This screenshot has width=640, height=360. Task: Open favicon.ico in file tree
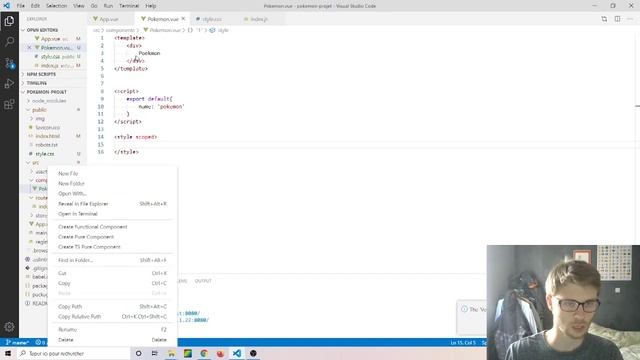coord(53,127)
